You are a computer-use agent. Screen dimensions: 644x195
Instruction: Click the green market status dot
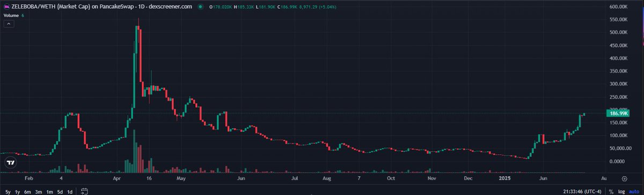[200, 6]
